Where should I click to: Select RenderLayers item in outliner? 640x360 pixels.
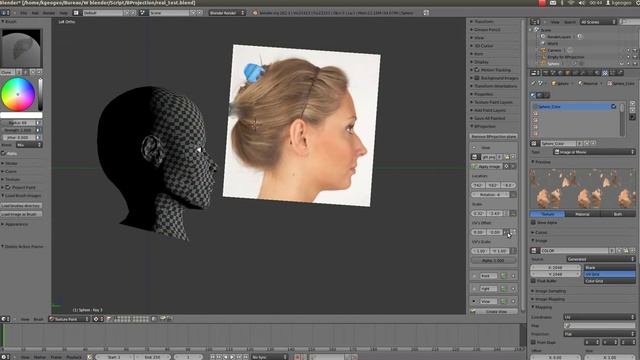click(x=559, y=37)
